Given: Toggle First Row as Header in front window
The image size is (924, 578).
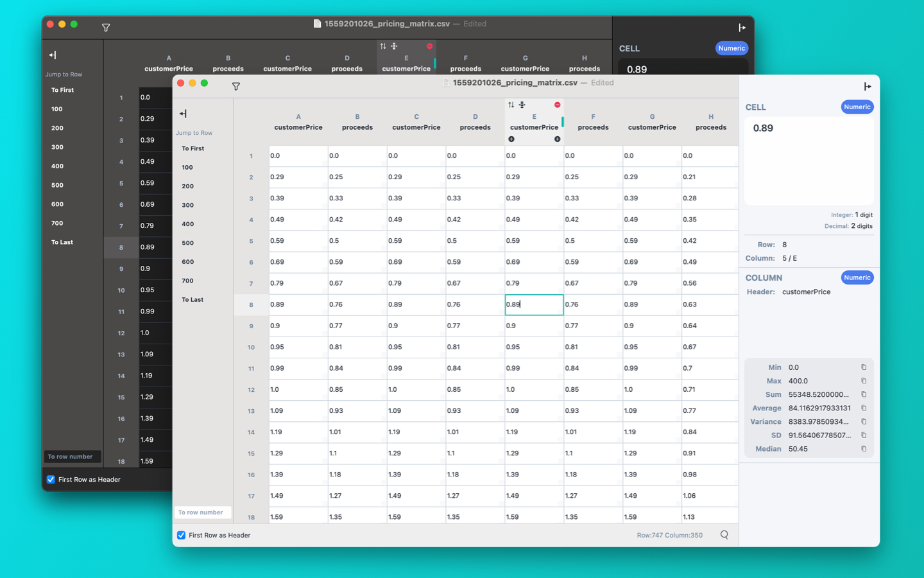Looking at the screenshot, I should 182,535.
